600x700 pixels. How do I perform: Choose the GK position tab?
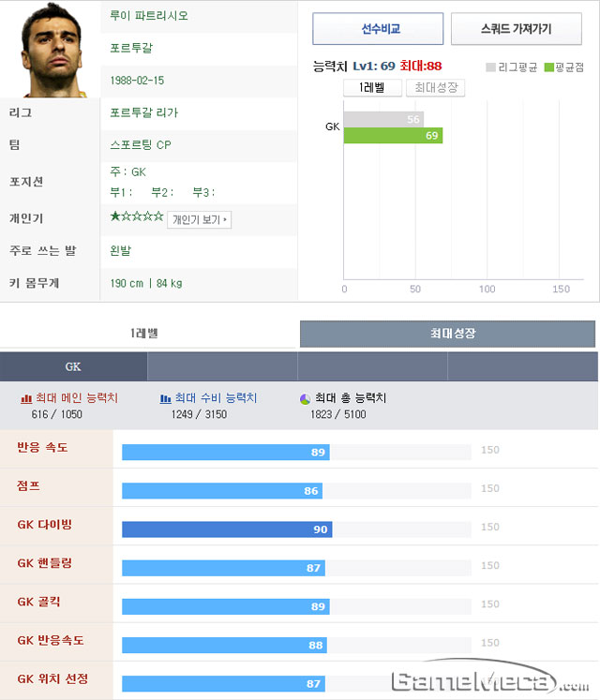coord(73,366)
